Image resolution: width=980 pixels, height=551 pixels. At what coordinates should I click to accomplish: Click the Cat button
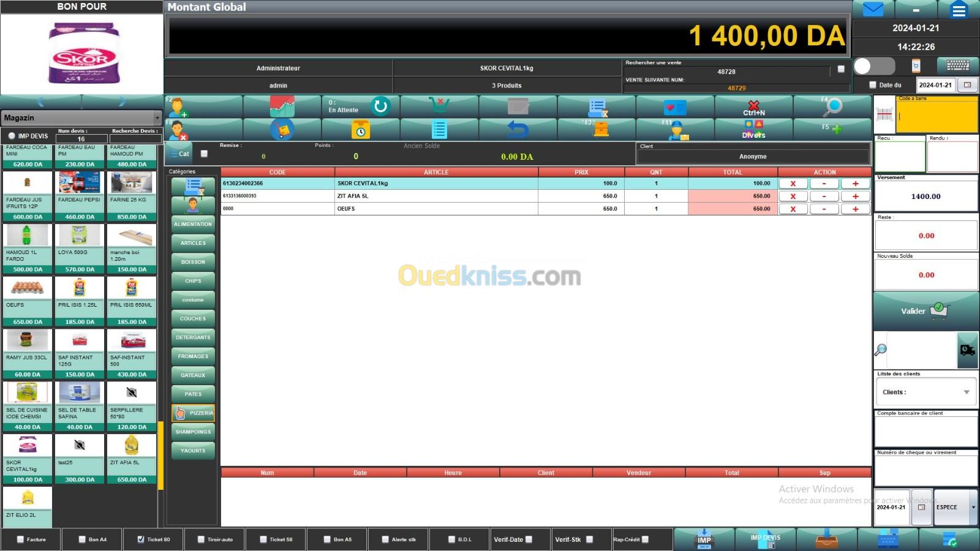[180, 154]
